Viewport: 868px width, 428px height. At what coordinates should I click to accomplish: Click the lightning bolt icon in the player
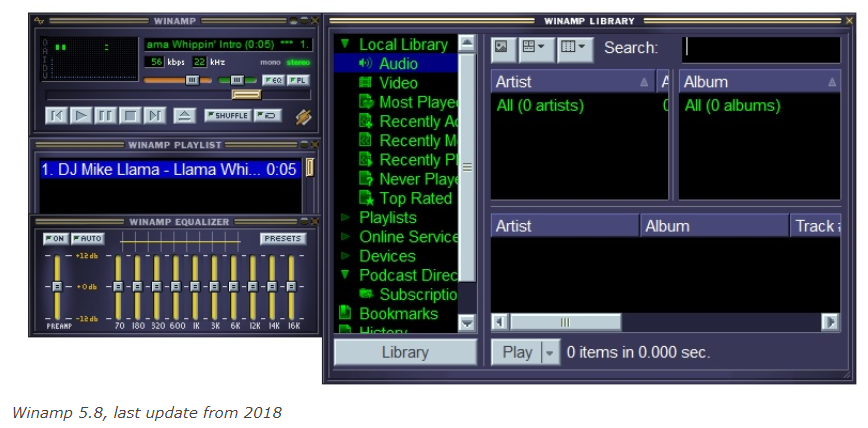point(304,117)
